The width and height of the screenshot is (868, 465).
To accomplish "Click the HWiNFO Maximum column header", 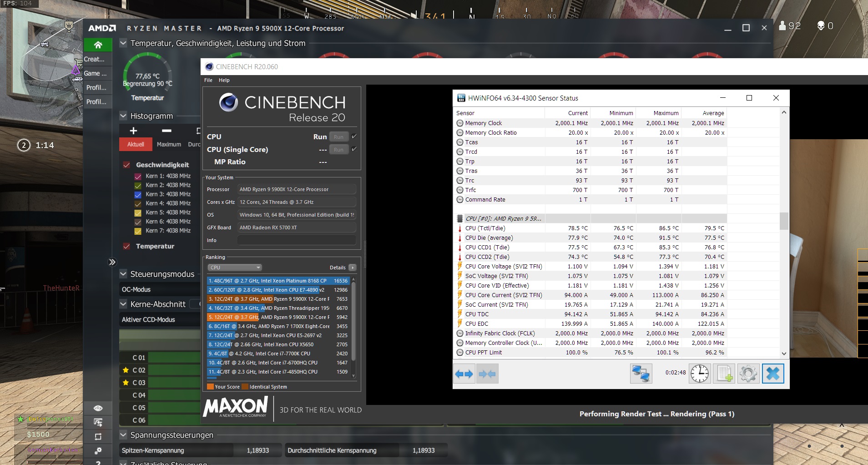I will click(658, 113).
